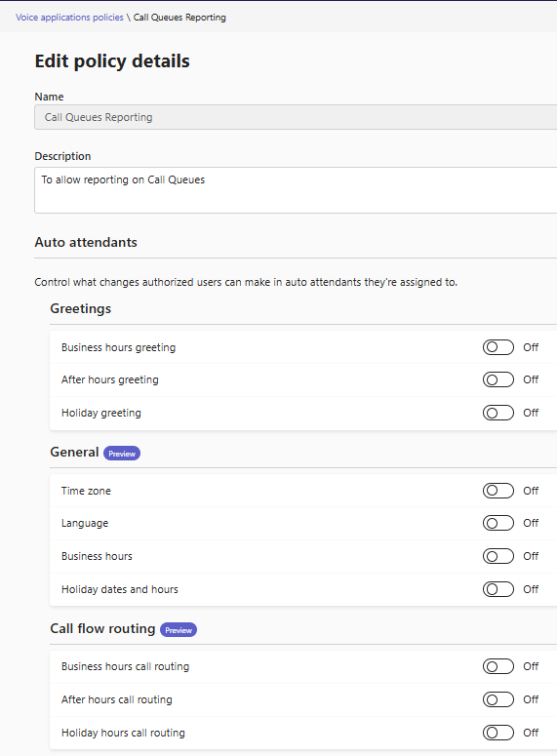557x756 pixels.
Task: Click the Off label beside Holiday greeting
Action: click(531, 414)
